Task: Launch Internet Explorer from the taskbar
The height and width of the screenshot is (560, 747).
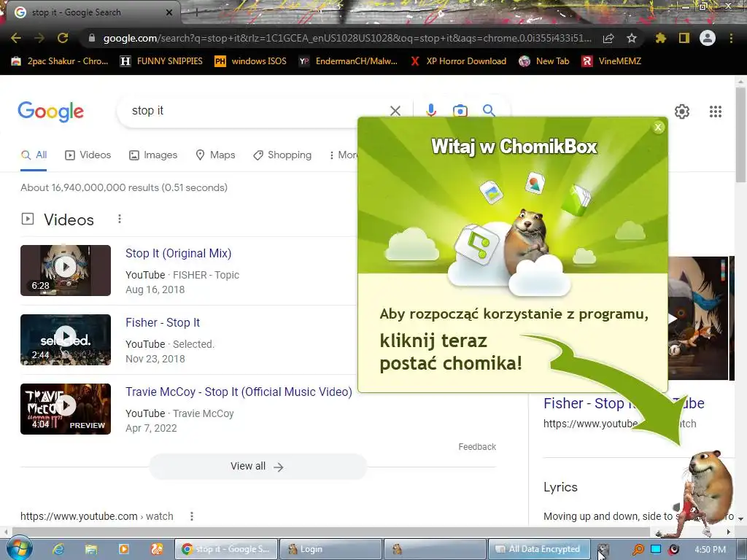Action: [58, 549]
